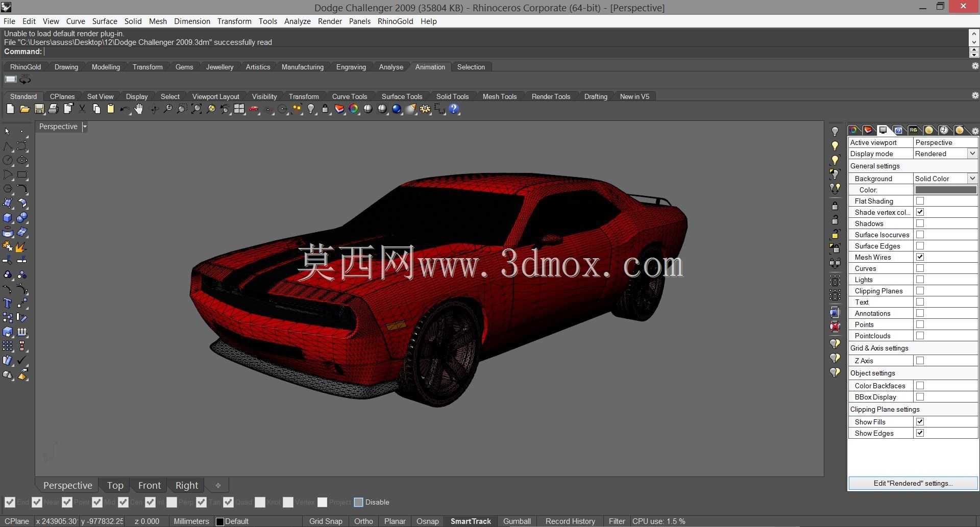Screen dimensions: 980x527
Task: Click the background Color swatch
Action: (x=945, y=190)
